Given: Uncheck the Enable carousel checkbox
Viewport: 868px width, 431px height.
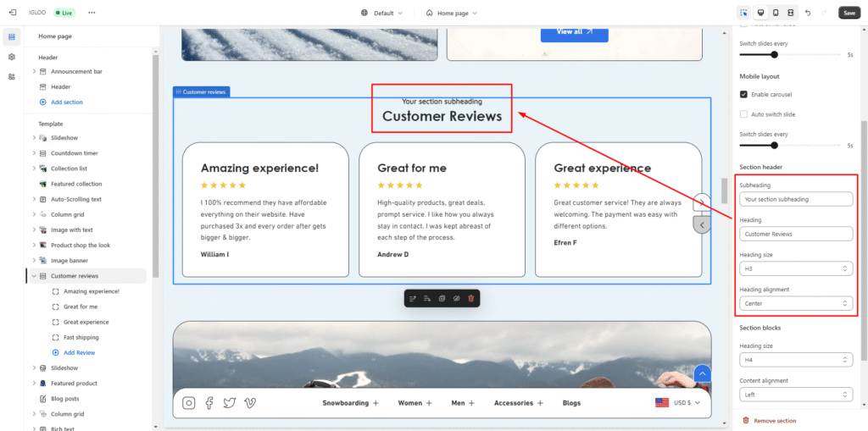Looking at the screenshot, I should coord(744,94).
